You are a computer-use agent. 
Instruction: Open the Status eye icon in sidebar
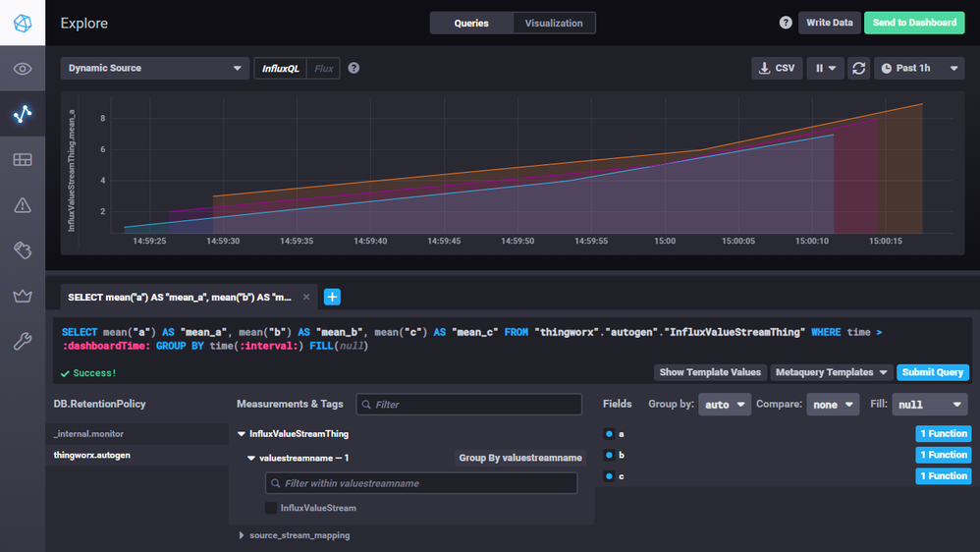[x=23, y=69]
